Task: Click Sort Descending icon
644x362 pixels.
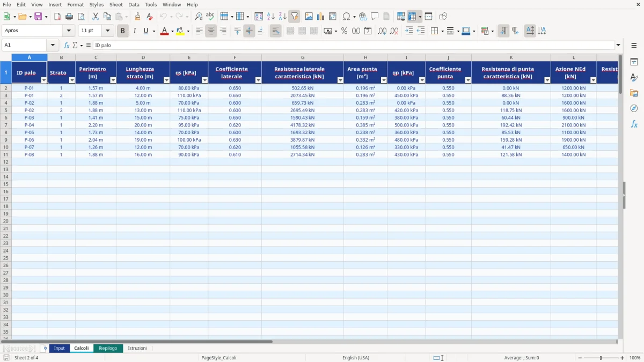Action: tap(282, 17)
